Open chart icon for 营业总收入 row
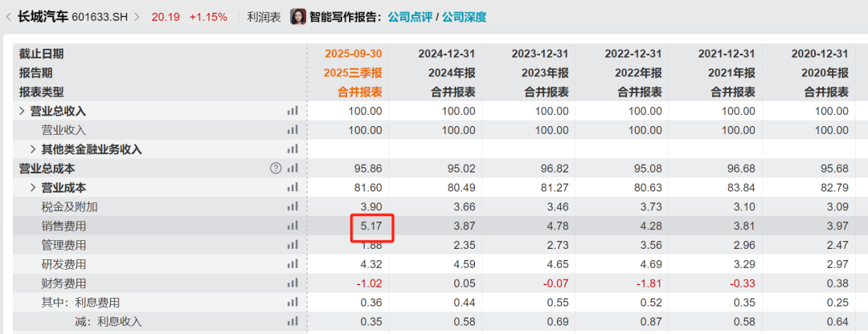The height and width of the screenshot is (334, 868). click(293, 111)
